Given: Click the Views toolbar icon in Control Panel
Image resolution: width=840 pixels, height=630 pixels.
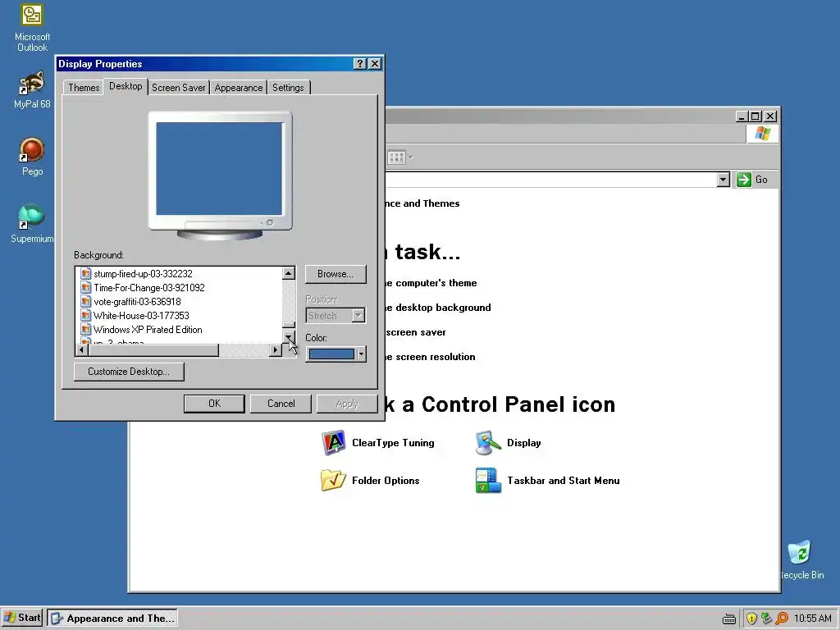Looking at the screenshot, I should coord(396,157).
